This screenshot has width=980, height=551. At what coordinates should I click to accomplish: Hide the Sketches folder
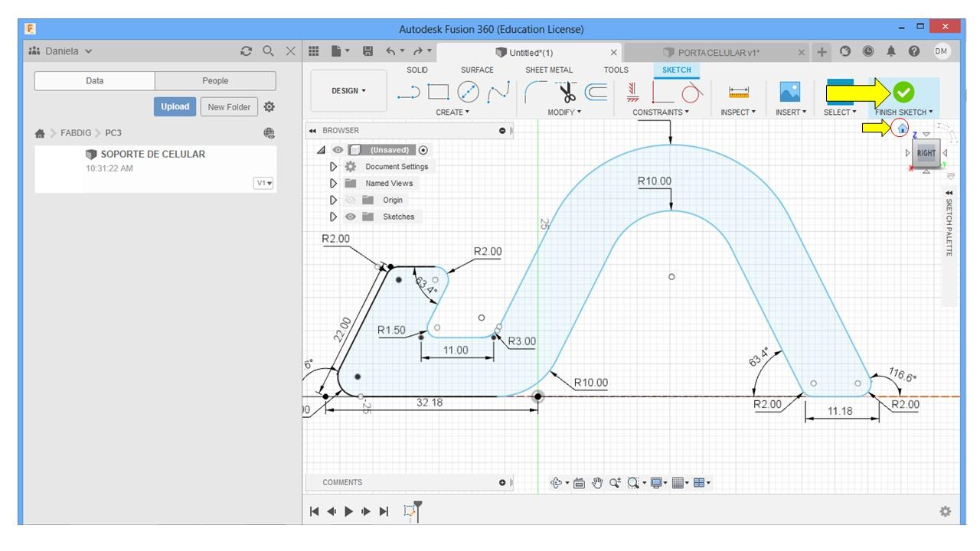click(350, 217)
